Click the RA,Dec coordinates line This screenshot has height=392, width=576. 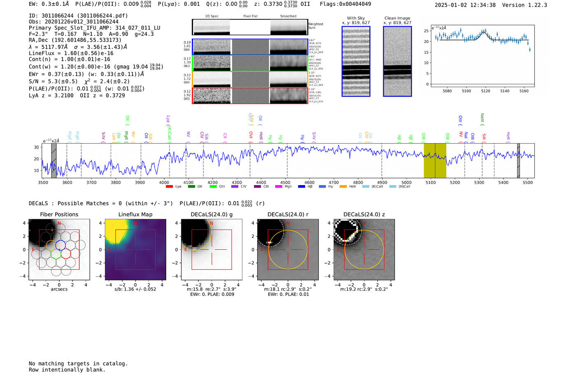coord(75,40)
